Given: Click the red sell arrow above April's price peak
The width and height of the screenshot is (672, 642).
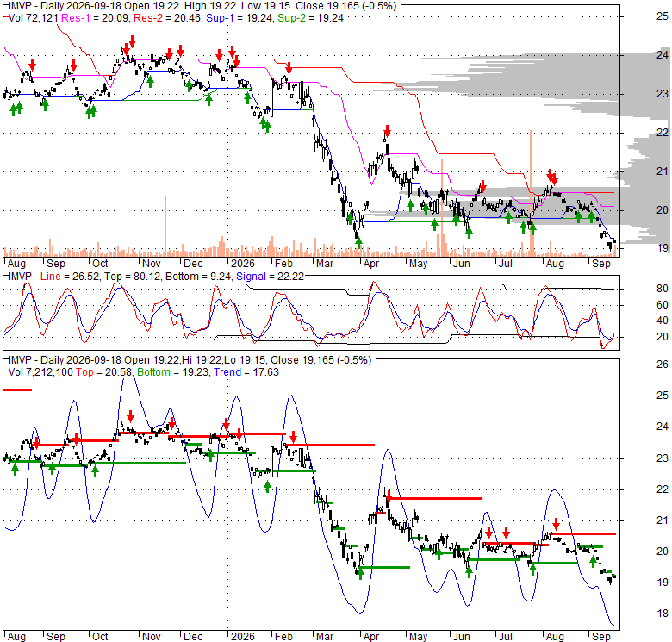Looking at the screenshot, I should (x=387, y=130).
